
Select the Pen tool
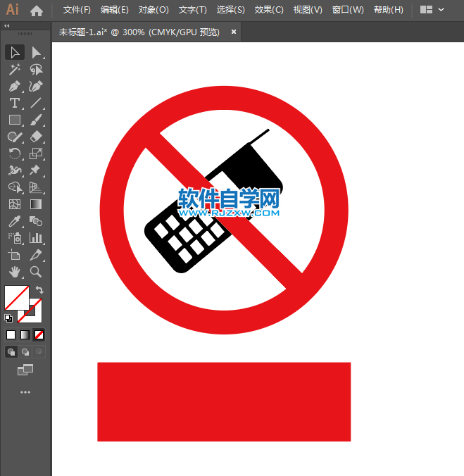(x=15, y=87)
